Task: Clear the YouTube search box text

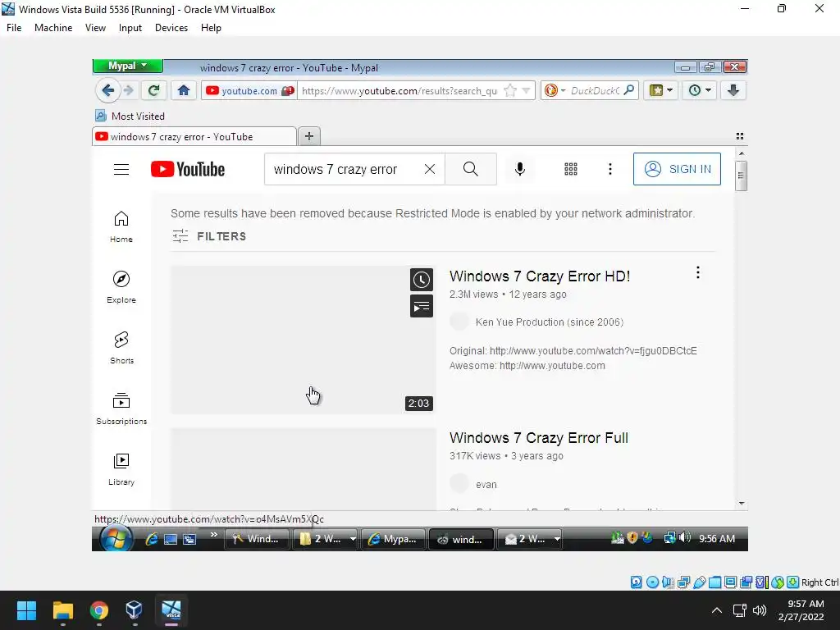Action: pos(430,169)
